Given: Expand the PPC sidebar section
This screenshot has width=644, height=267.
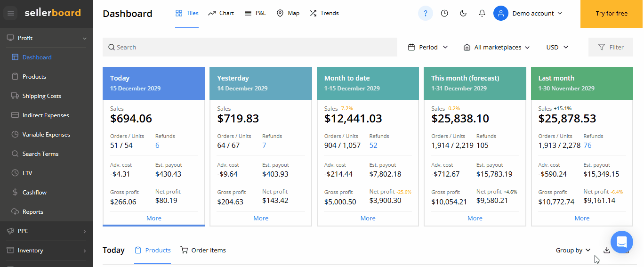Looking at the screenshot, I should pos(46,231).
